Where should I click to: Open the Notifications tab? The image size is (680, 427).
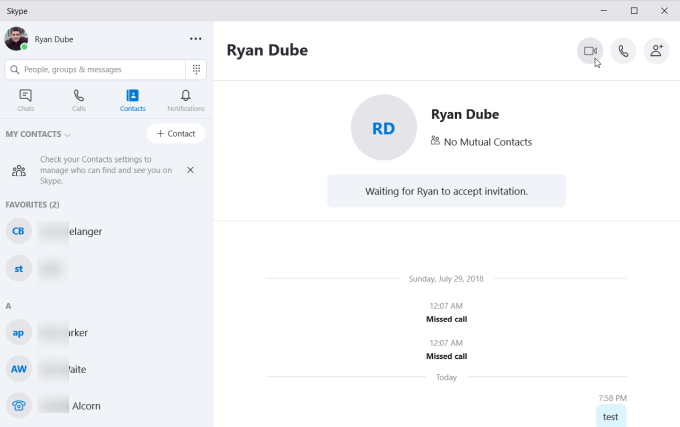(x=186, y=100)
